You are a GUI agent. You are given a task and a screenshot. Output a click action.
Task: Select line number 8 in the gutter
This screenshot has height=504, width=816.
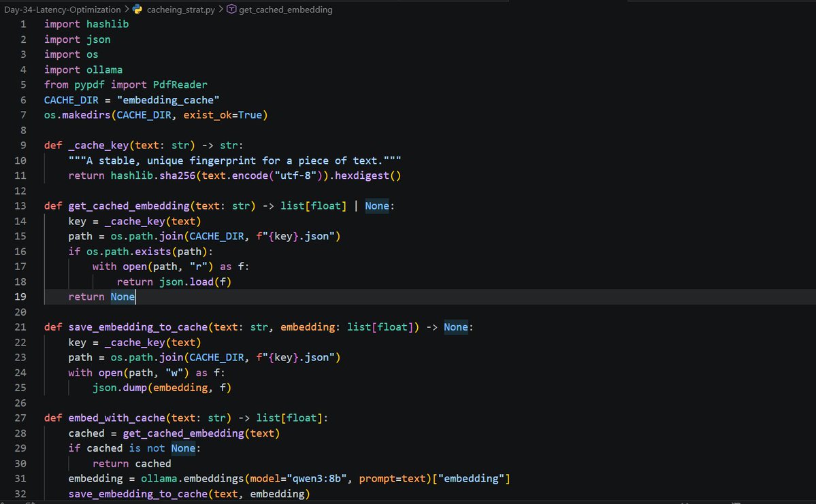(x=23, y=130)
